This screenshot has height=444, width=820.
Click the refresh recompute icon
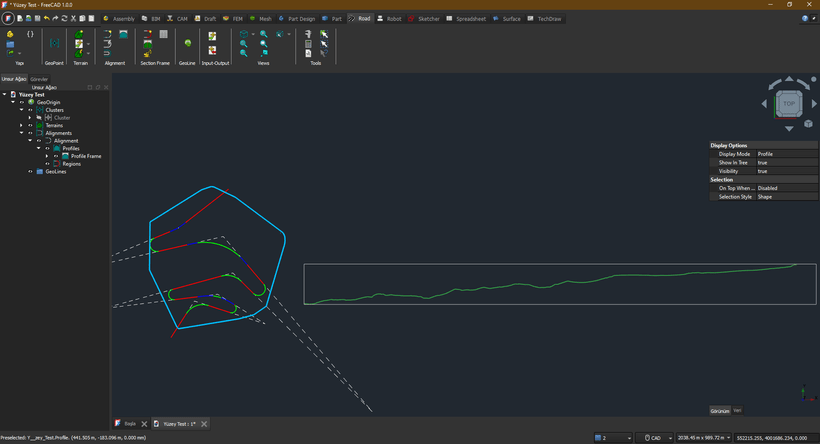point(64,18)
